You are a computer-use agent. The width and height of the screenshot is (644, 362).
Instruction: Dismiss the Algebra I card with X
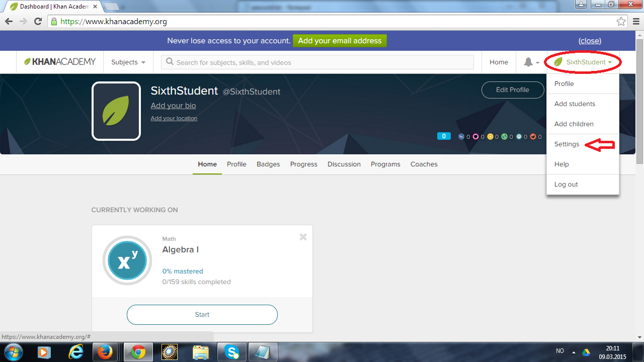pos(303,237)
